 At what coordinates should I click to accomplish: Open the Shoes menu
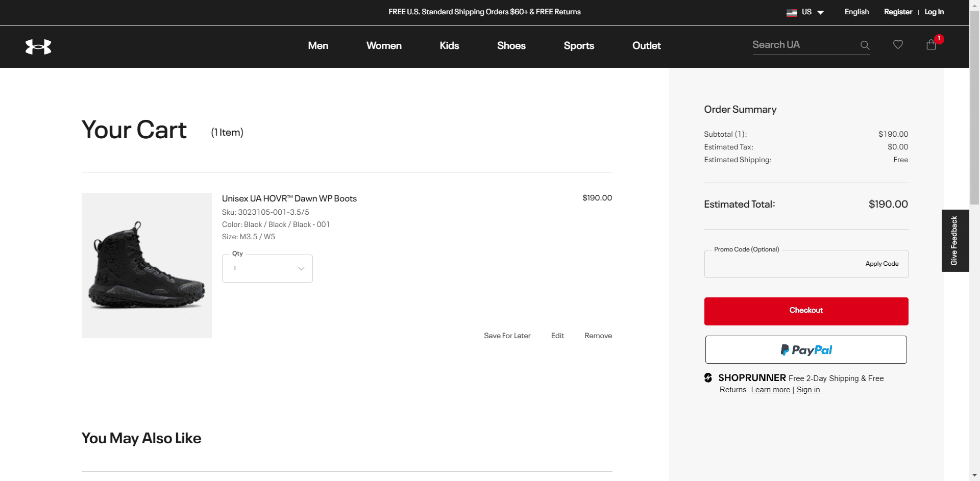(x=511, y=46)
